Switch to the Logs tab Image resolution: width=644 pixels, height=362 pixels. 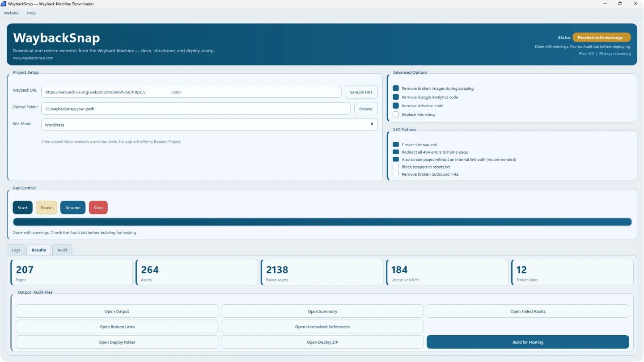[16, 250]
